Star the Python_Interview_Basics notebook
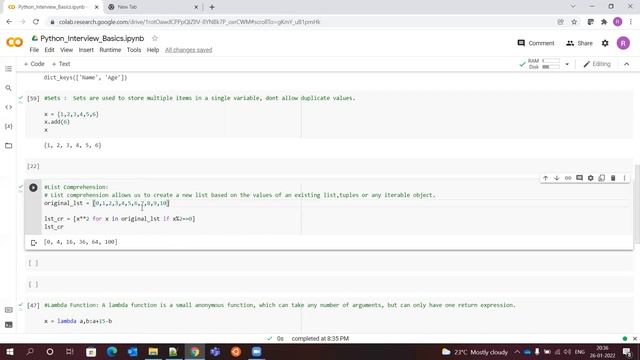The image size is (640, 360). click(x=155, y=38)
